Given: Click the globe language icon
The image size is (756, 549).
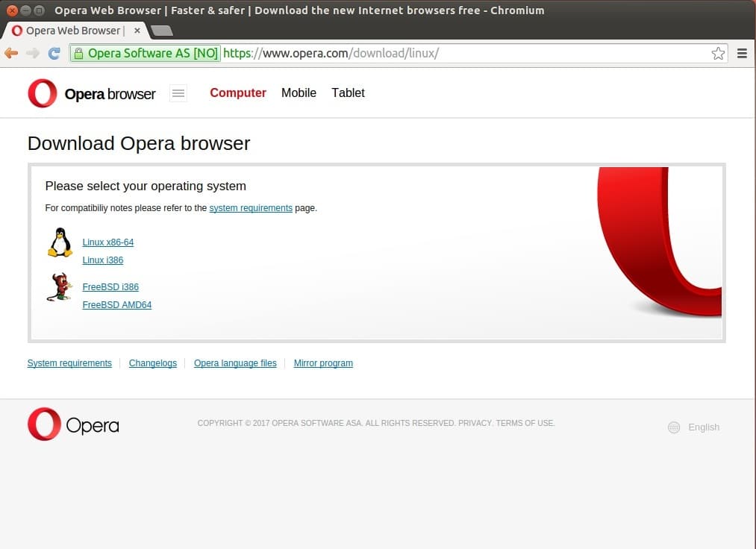Looking at the screenshot, I should 674,427.
